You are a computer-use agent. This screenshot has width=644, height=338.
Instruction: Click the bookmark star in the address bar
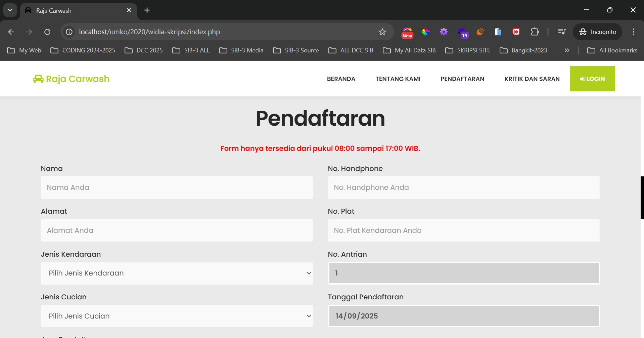[x=382, y=32]
